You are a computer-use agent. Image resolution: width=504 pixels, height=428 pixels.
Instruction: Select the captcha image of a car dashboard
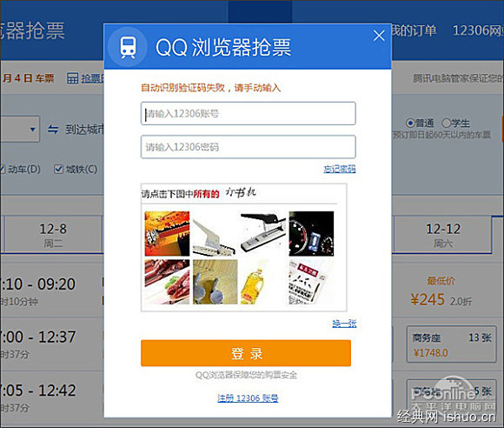311,233
